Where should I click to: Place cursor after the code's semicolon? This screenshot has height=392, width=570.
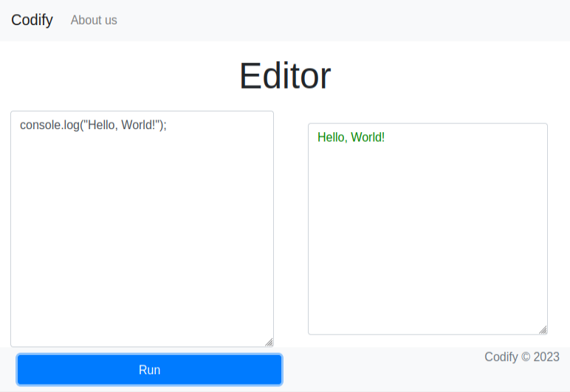pyautogui.click(x=168, y=125)
